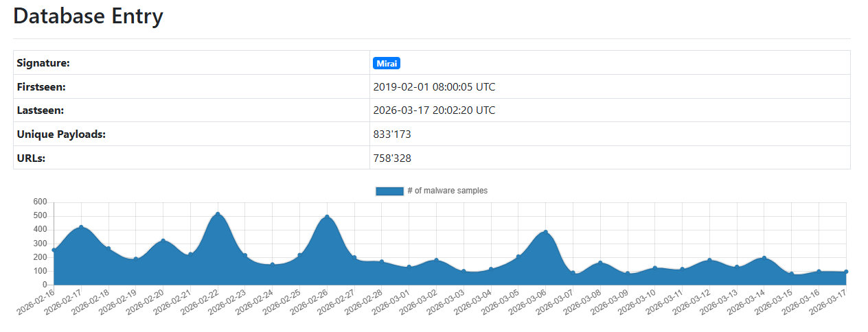Click the Database Entry heading

pos(89,16)
